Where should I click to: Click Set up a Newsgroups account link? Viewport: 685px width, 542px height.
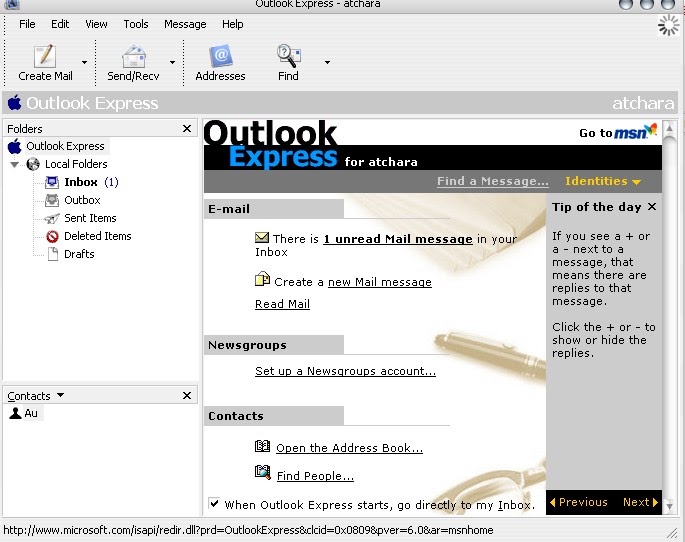coord(345,371)
